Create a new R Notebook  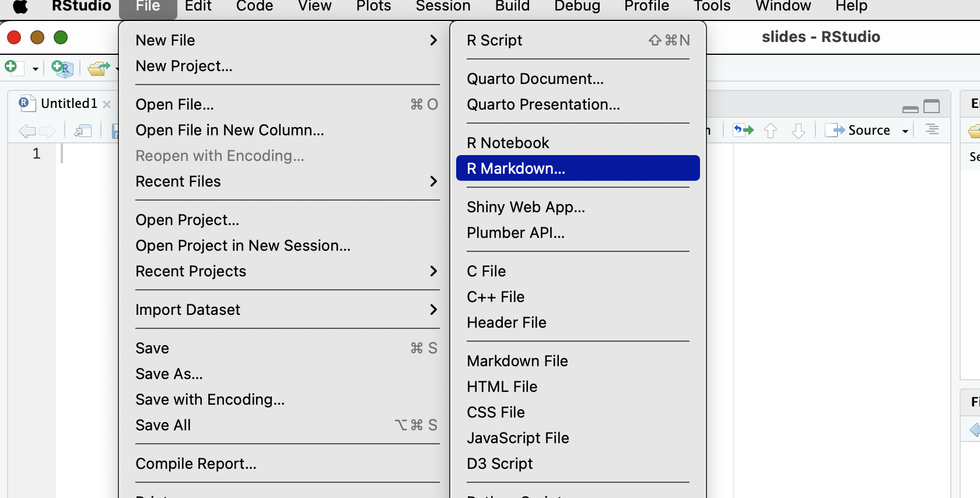coord(578,143)
